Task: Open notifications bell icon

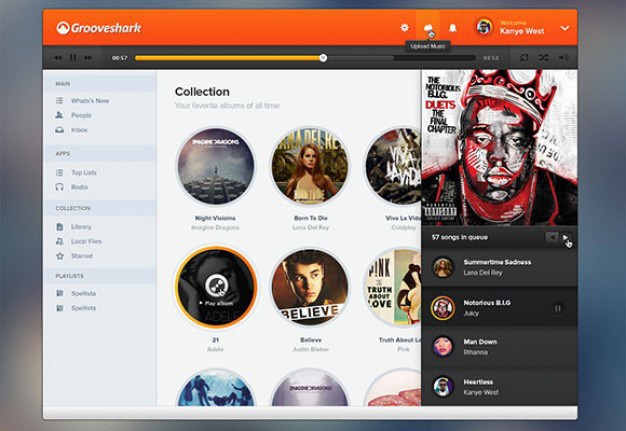Action: click(452, 28)
